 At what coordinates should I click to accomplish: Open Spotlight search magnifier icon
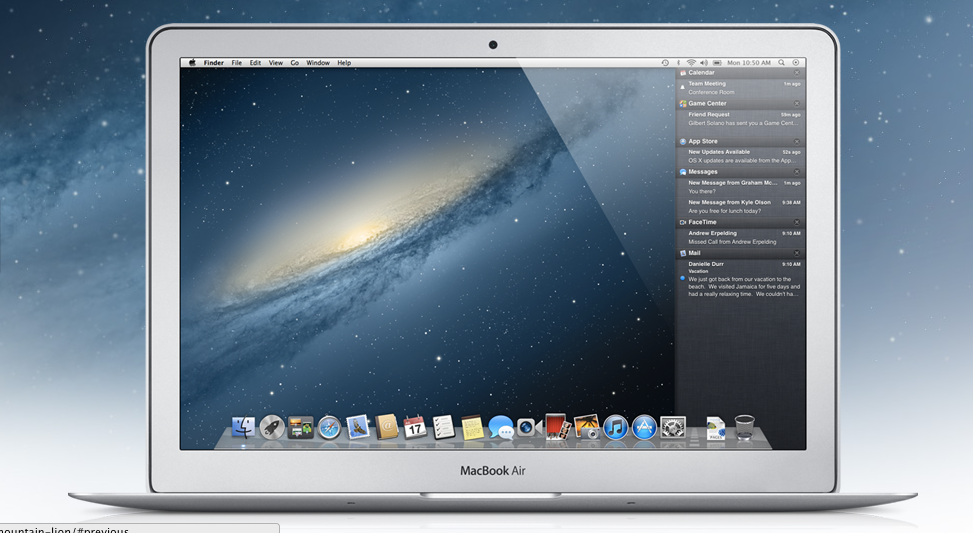click(781, 63)
